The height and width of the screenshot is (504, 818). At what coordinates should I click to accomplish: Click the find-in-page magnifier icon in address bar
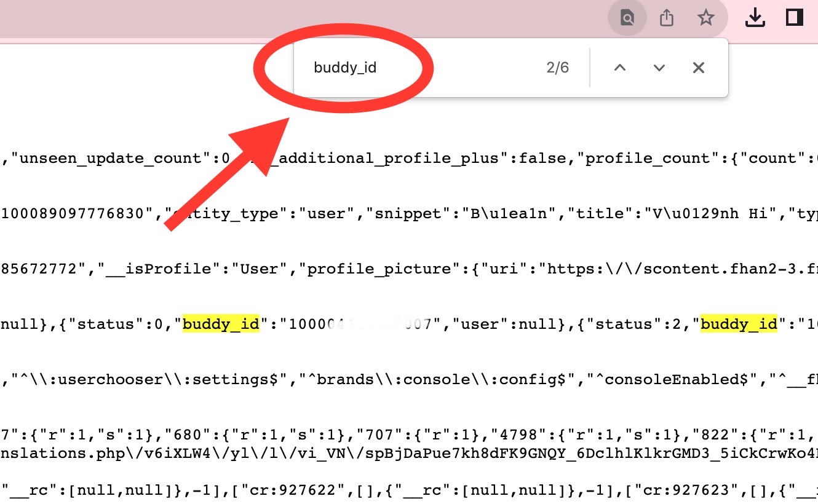coord(627,18)
